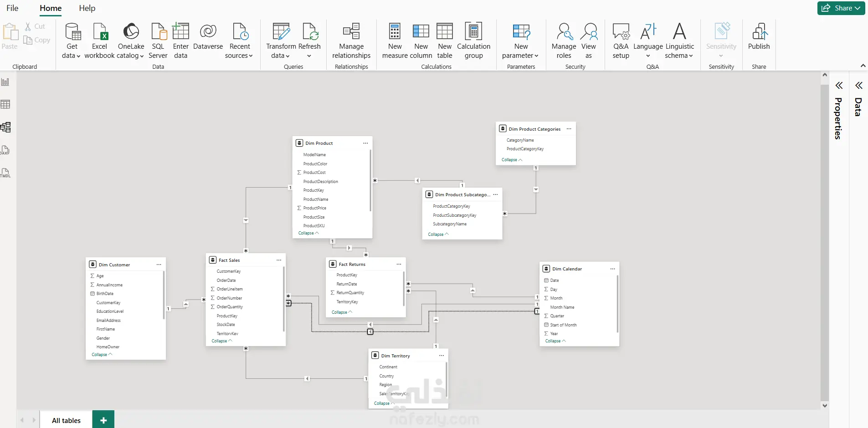Click canvas vertical scrollbar up arrow
The image size is (868, 428).
825,75
